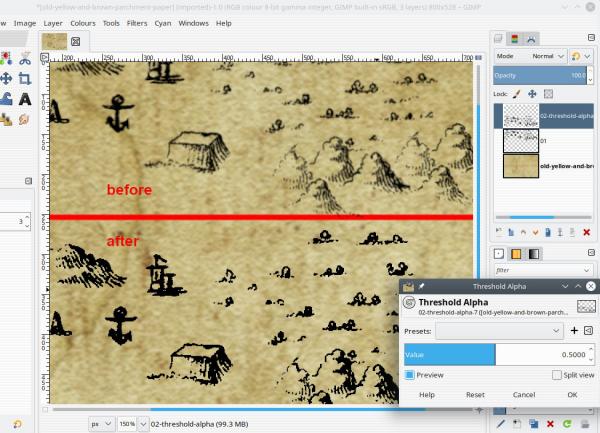Open the Filters menu
Screen dimensions: 600x433
(x=137, y=23)
